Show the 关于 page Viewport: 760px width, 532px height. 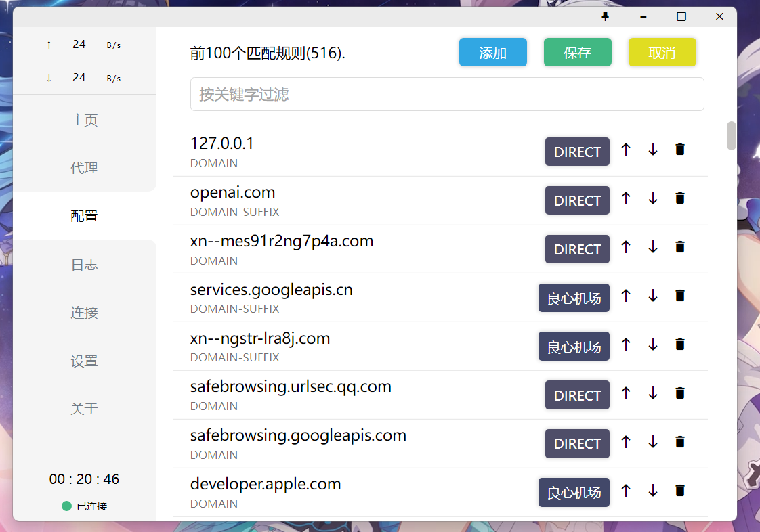[x=85, y=408]
